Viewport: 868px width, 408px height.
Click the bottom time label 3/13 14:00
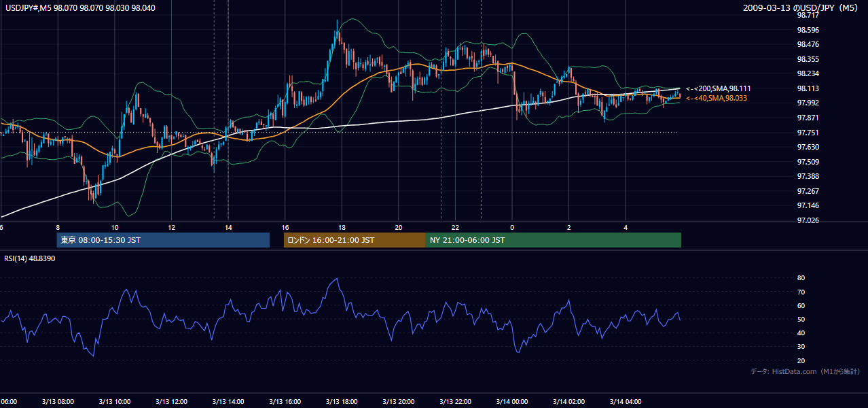point(228,402)
